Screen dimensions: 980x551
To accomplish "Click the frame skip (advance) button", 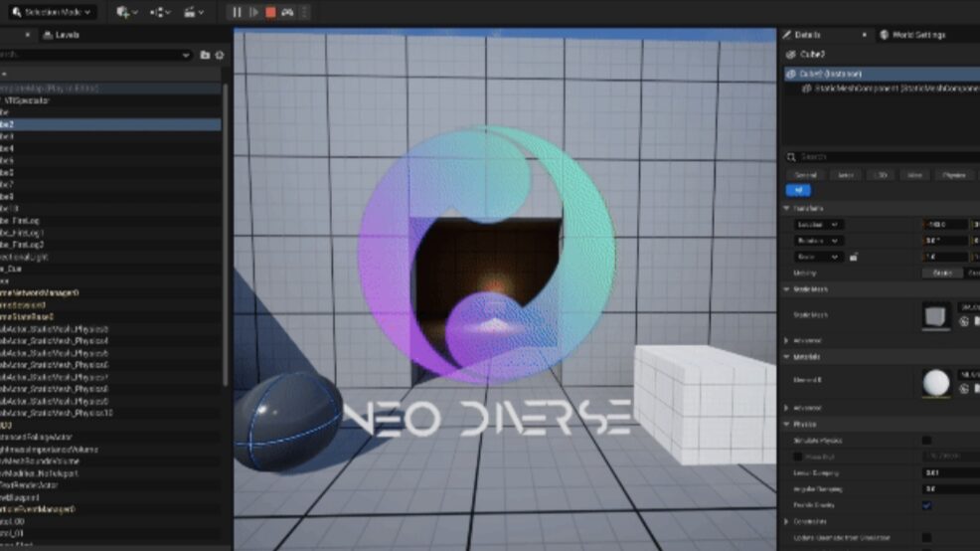I will pyautogui.click(x=253, y=12).
